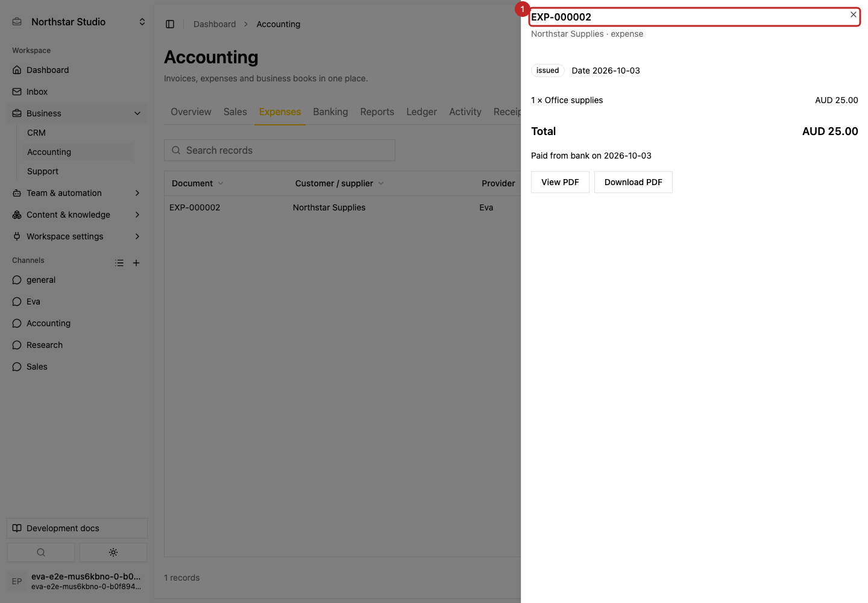Open the EP user account menu
The height and width of the screenshot is (603, 868).
77,581
